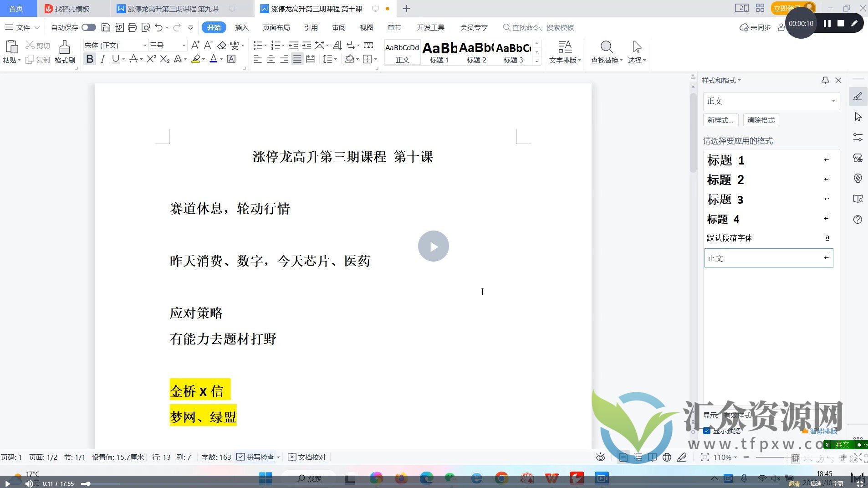Click the 清除格式 button

coord(761,120)
